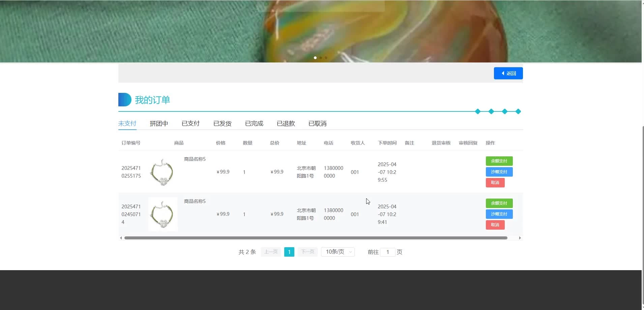Screen dimensions: 644x310
Task: Open the 已支付 tab
Action: (x=191, y=123)
